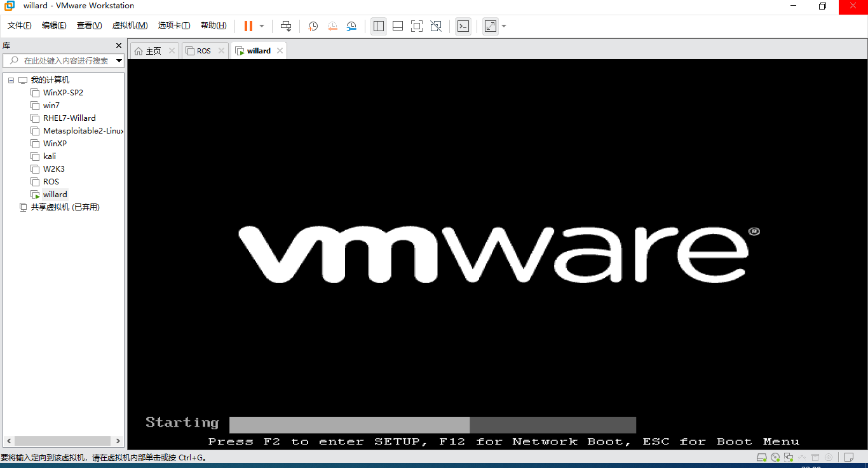This screenshot has height=468, width=868.
Task: Click inside the VMware boot screen
Action: coord(498,254)
